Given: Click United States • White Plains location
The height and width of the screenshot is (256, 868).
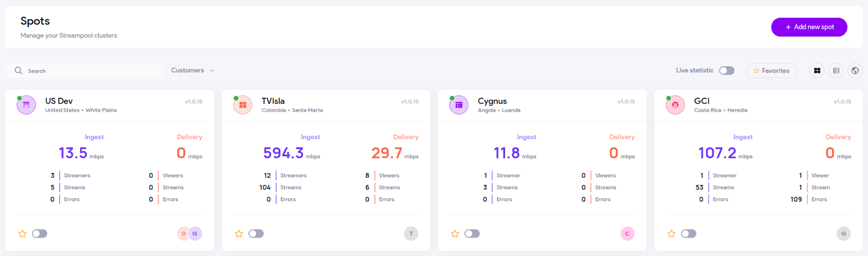Looking at the screenshot, I should (x=81, y=110).
